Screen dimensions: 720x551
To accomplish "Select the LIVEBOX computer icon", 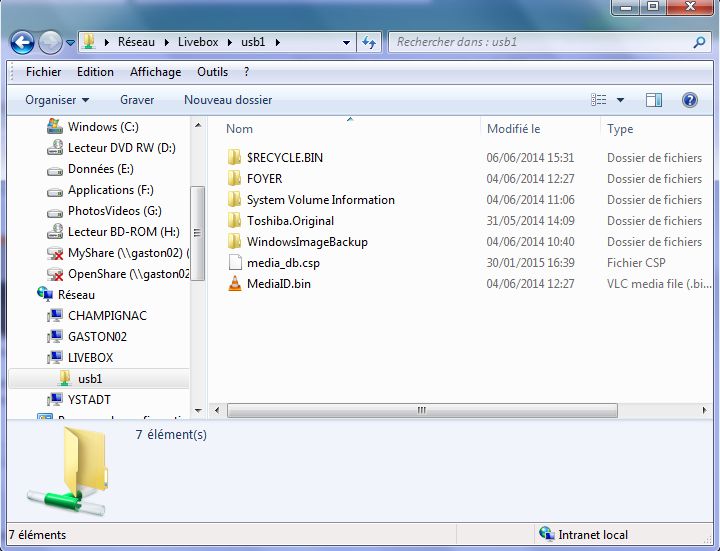I will pyautogui.click(x=55, y=358).
